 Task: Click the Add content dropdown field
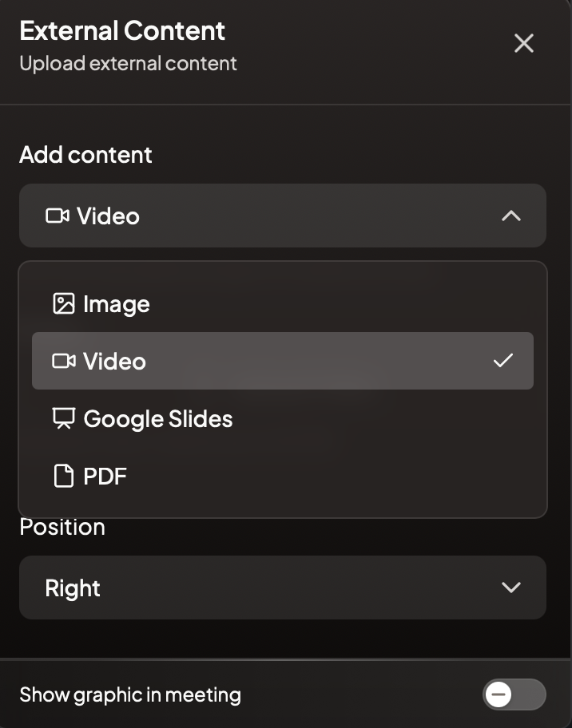[283, 216]
